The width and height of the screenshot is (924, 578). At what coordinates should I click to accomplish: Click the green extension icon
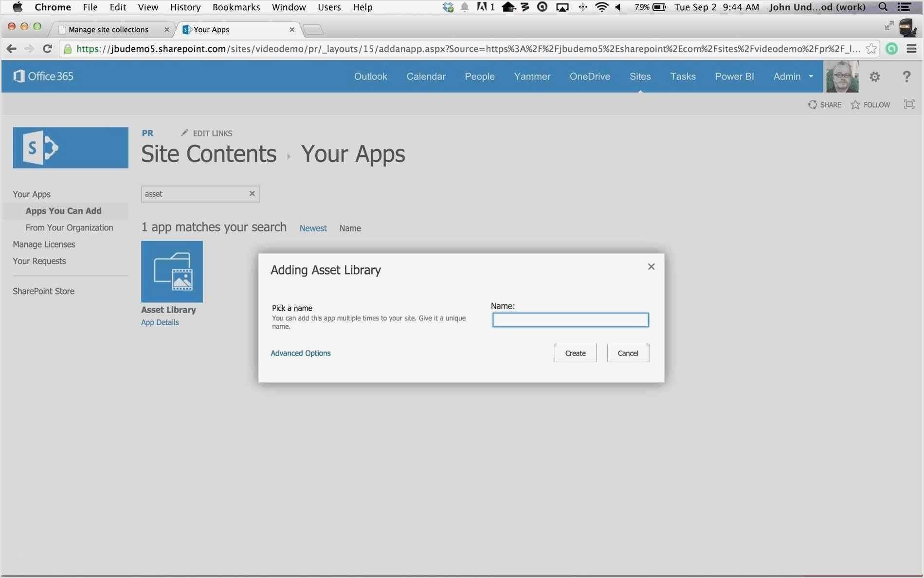coord(891,49)
